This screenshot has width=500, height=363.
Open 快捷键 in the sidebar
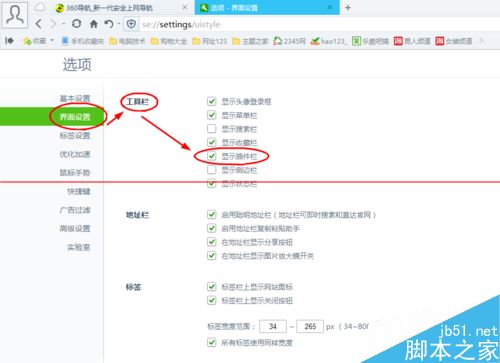[x=79, y=191]
